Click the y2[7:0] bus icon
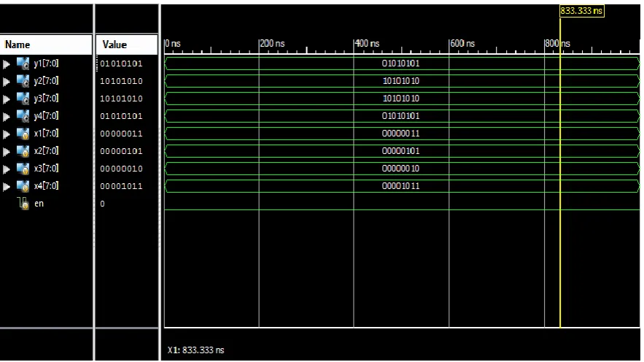This screenshot has height=362, width=644. (x=23, y=81)
